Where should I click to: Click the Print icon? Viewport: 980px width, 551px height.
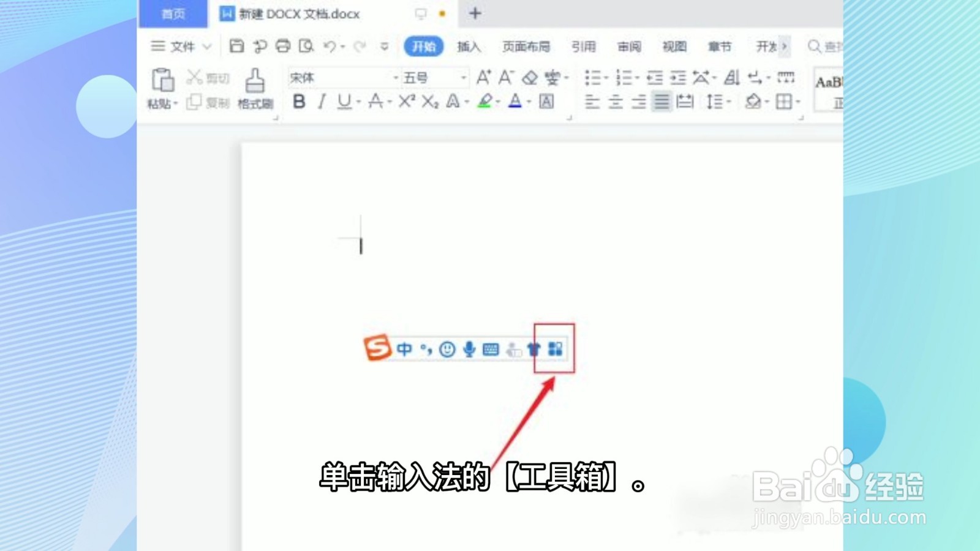point(283,46)
